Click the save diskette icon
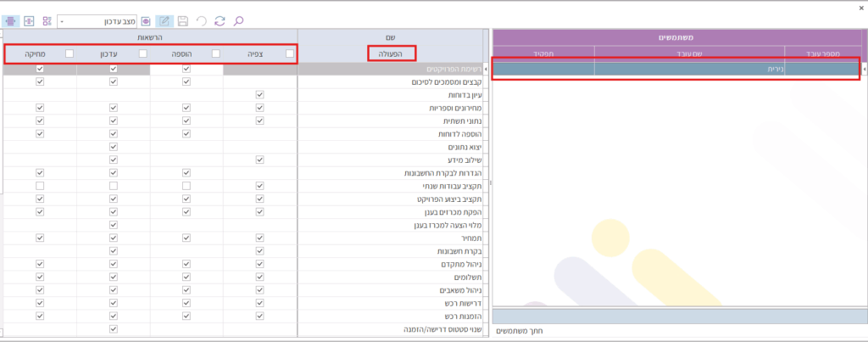This screenshot has width=868, height=342. [x=182, y=20]
